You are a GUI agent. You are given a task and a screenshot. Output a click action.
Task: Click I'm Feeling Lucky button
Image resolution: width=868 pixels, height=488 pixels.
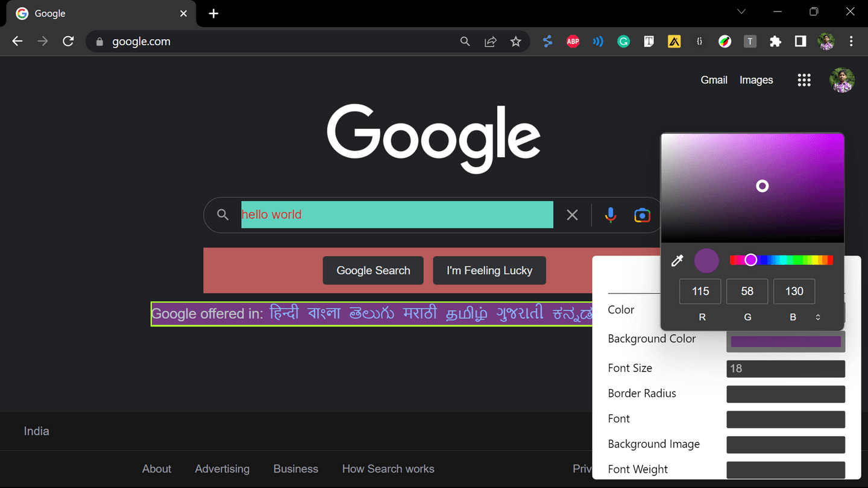(x=489, y=271)
